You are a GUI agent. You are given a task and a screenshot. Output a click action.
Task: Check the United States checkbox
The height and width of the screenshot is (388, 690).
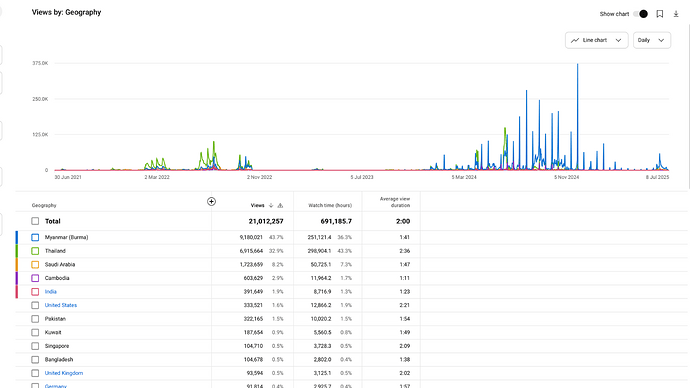(35, 305)
